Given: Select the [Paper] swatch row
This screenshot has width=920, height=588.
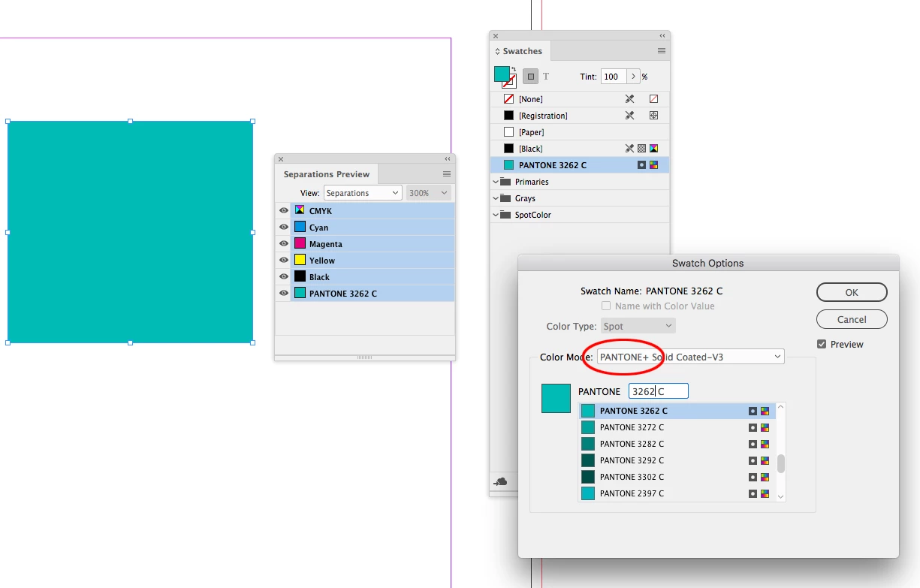Looking at the screenshot, I should pyautogui.click(x=579, y=132).
